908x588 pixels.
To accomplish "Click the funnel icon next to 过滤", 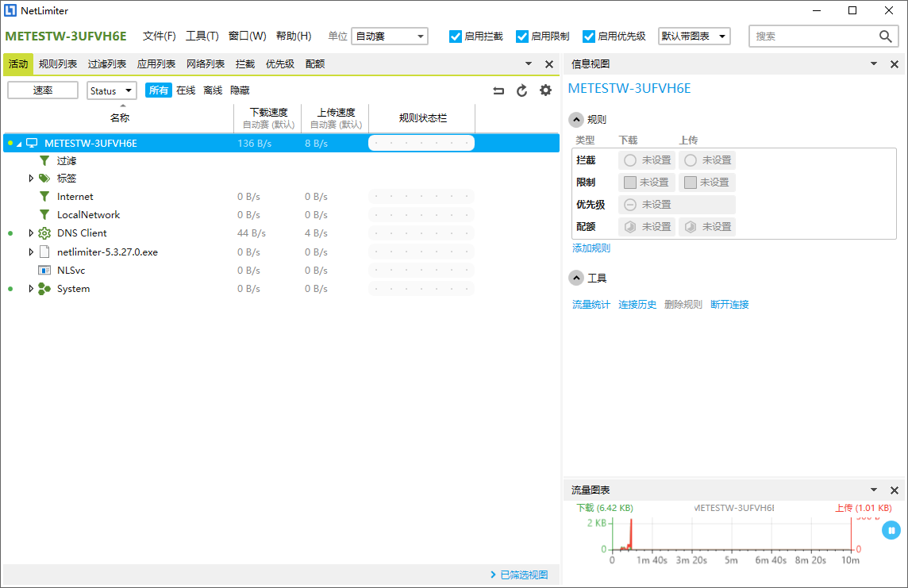I will point(44,160).
